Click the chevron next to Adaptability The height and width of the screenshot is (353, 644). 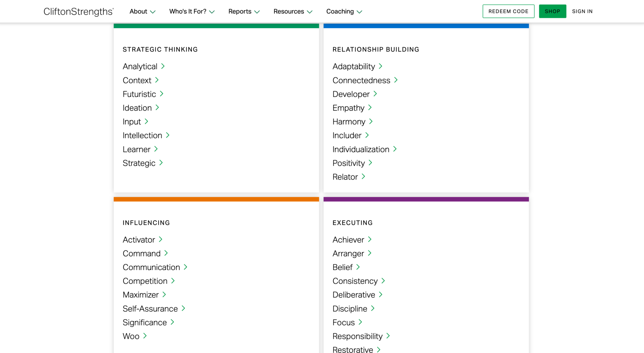click(x=380, y=66)
